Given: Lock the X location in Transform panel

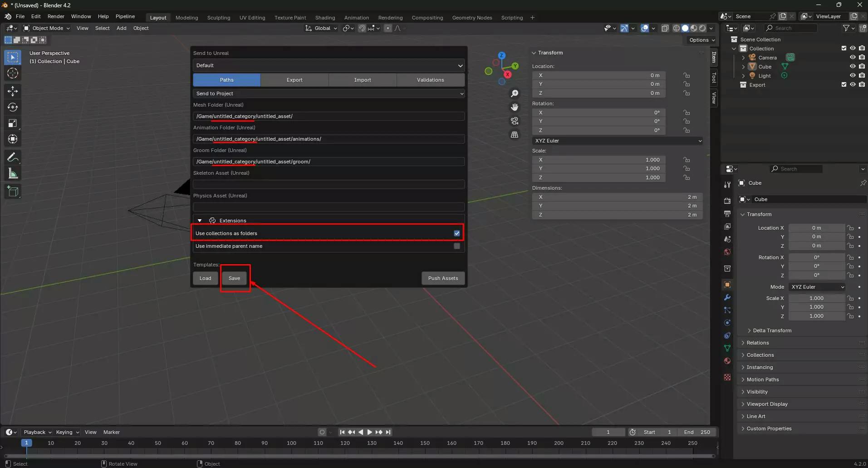Looking at the screenshot, I should pos(687,75).
